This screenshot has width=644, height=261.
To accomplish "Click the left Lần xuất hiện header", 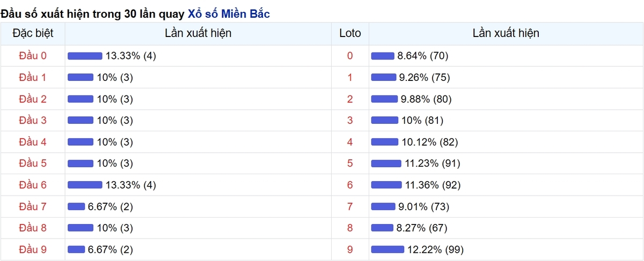I will coord(199,33).
